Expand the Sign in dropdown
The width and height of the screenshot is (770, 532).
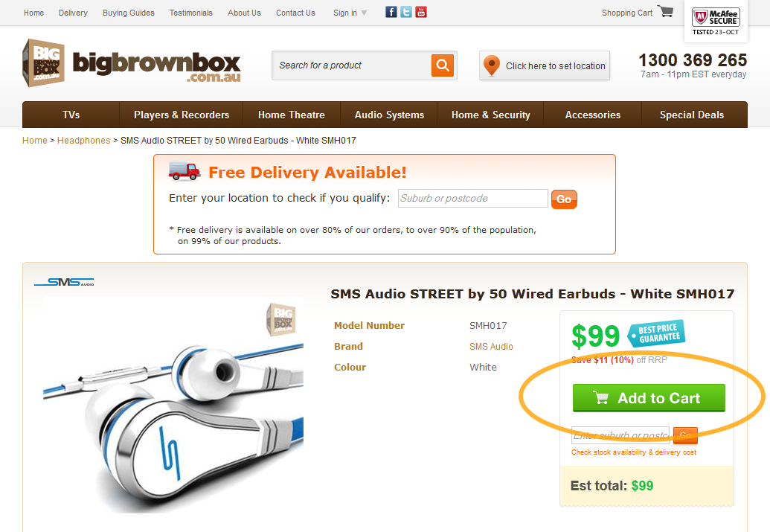(350, 13)
